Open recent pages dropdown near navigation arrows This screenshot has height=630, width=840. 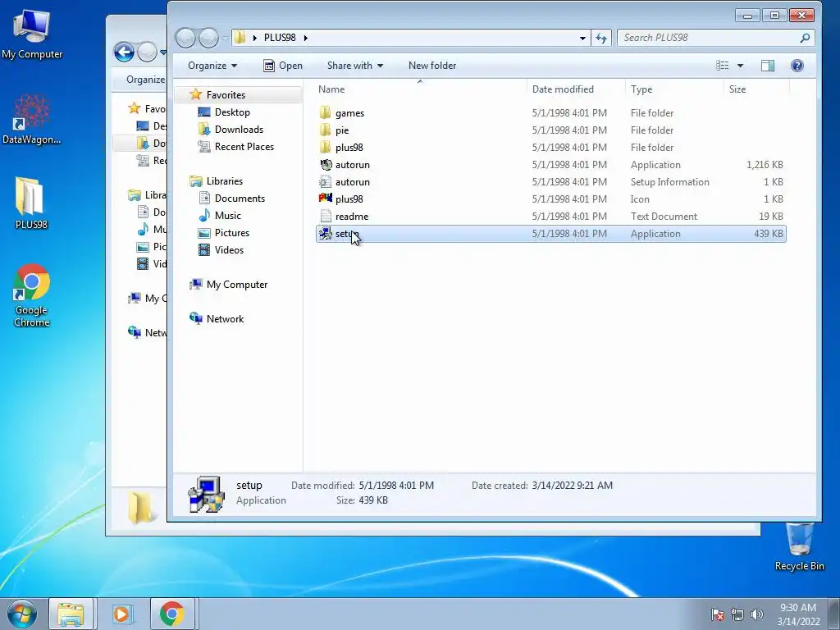[x=225, y=38]
